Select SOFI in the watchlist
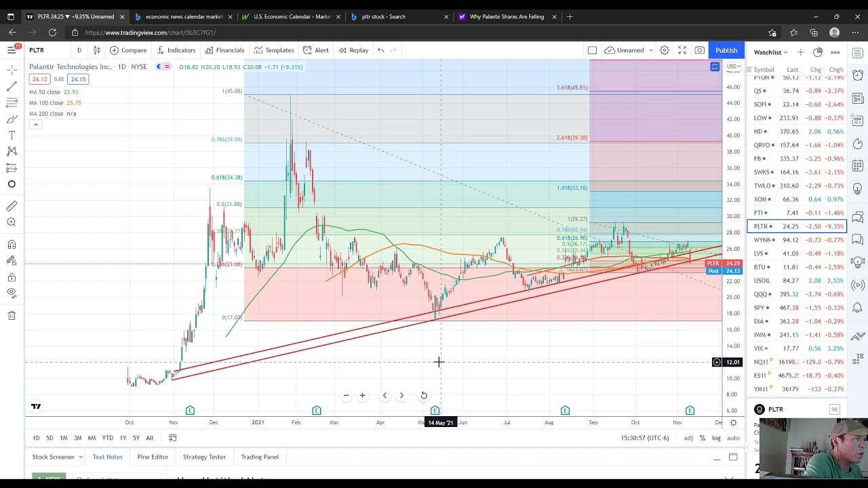The width and height of the screenshot is (868, 488). pos(797,104)
